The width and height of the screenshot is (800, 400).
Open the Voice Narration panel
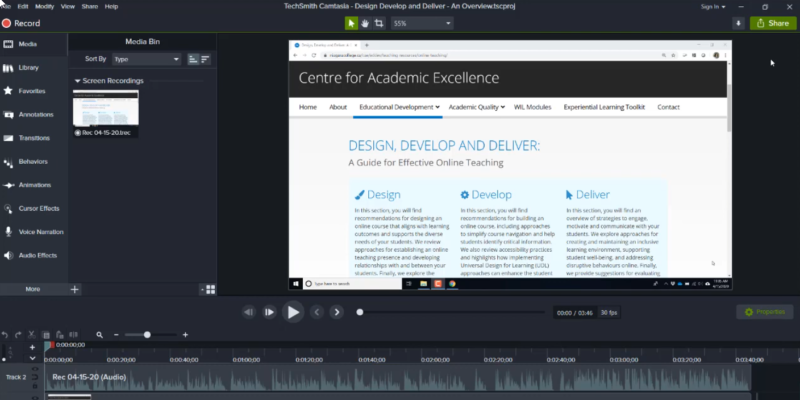click(x=34, y=232)
